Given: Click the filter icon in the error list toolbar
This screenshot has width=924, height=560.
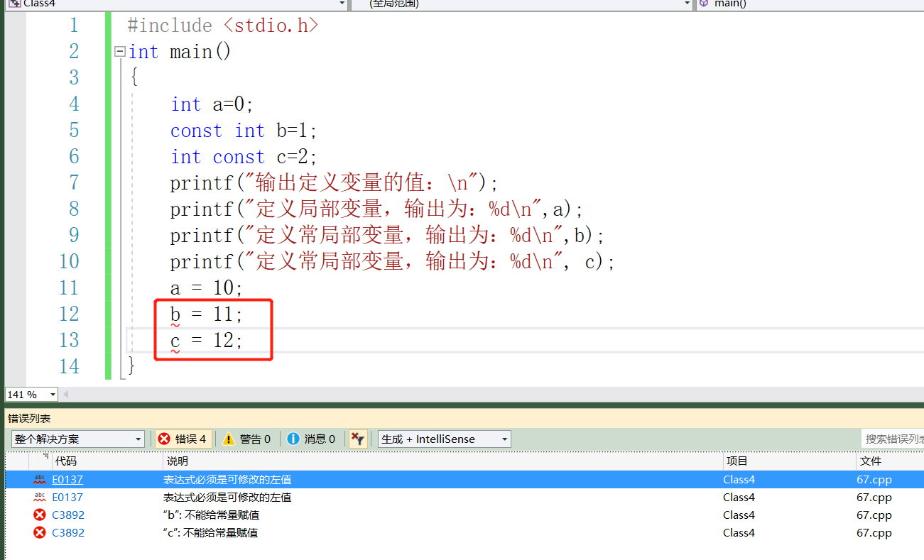Looking at the screenshot, I should click(x=358, y=438).
